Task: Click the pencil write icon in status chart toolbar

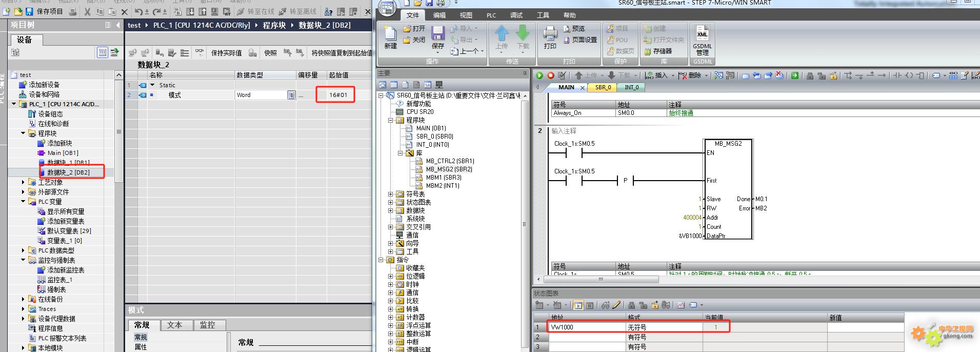Action: pyautogui.click(x=616, y=305)
